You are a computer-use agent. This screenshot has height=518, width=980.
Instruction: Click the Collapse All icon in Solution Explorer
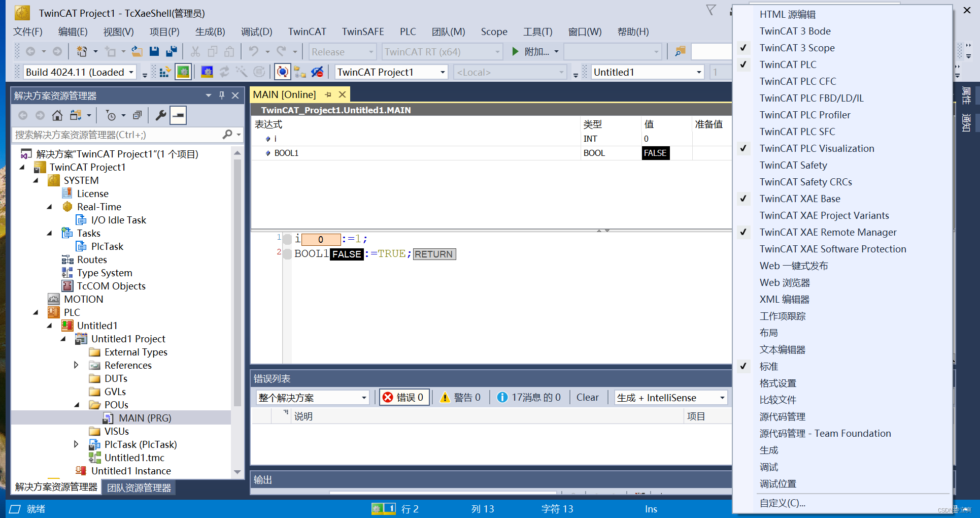tap(137, 115)
